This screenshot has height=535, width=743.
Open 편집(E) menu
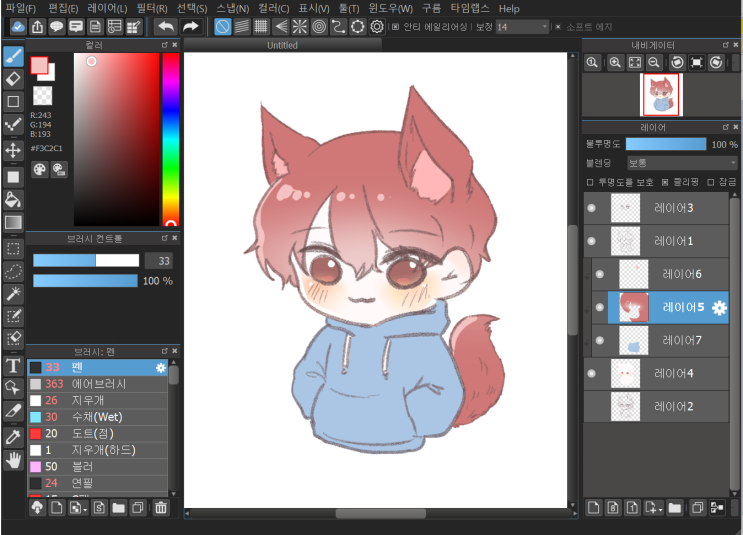coord(63,8)
